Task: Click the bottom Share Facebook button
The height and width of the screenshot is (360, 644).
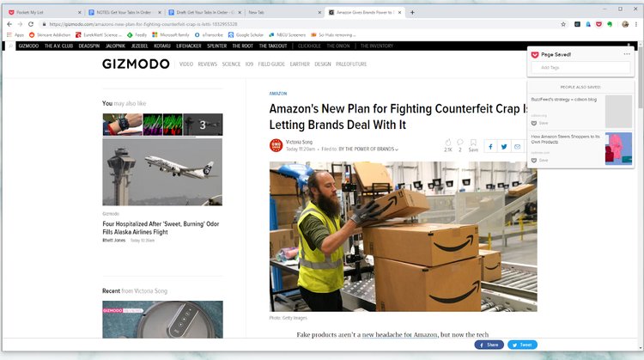Action: (489, 345)
